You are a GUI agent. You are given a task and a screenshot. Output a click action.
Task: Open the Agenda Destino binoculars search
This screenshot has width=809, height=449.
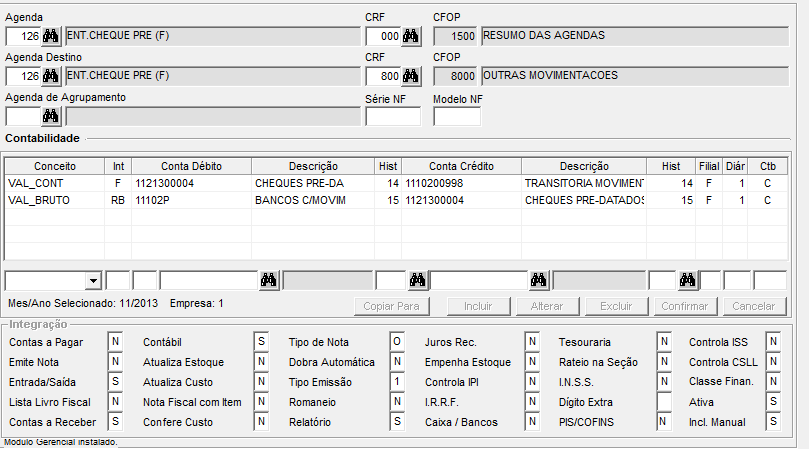point(51,76)
